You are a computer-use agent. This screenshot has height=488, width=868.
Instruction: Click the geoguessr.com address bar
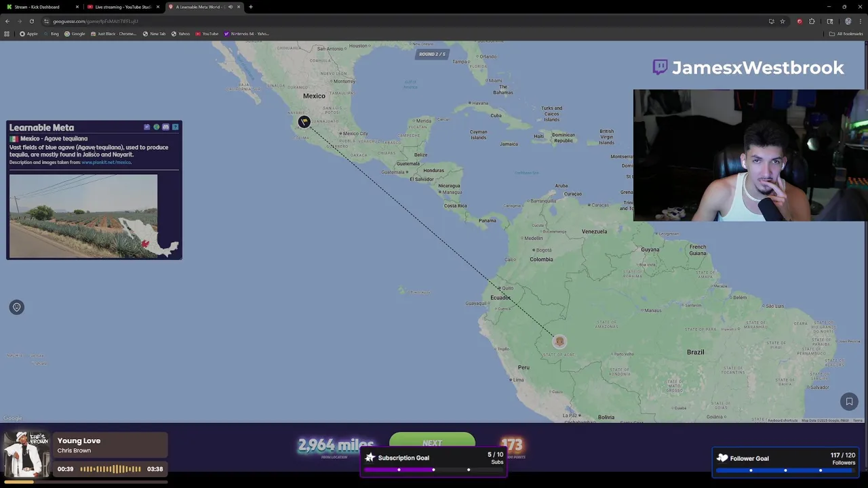407,21
